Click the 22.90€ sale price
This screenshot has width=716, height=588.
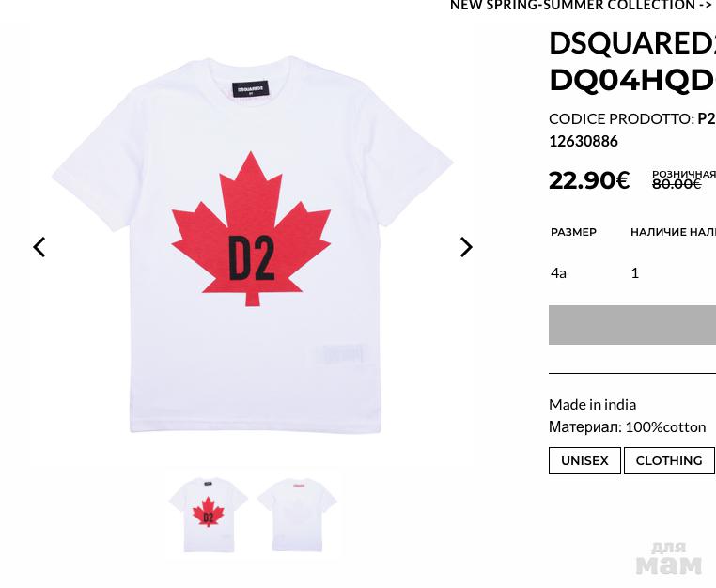(x=589, y=179)
